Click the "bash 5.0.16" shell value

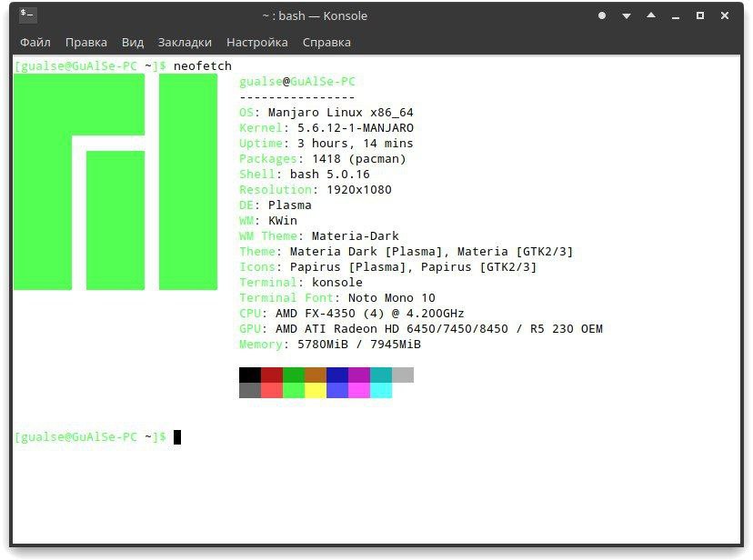[x=329, y=175]
